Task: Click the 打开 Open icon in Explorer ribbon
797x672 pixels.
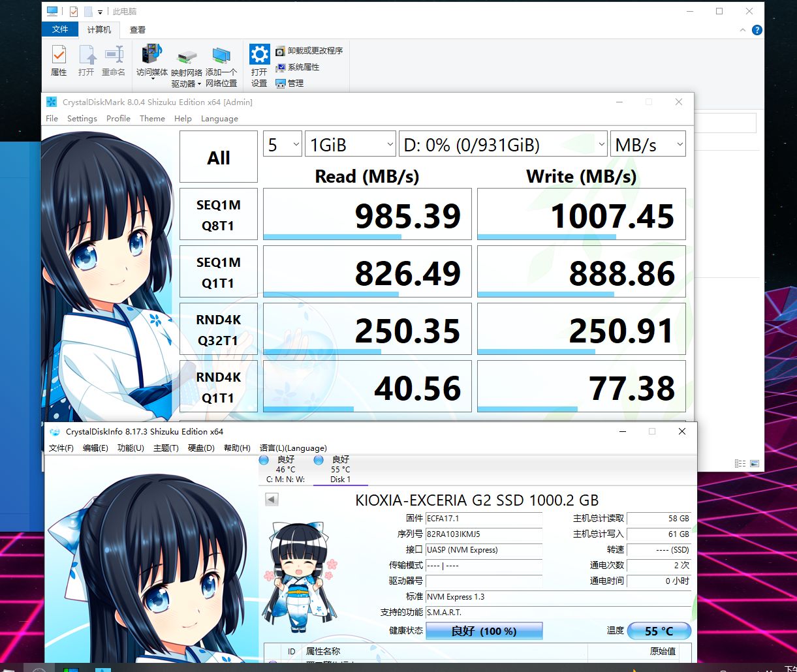Action: (86, 60)
